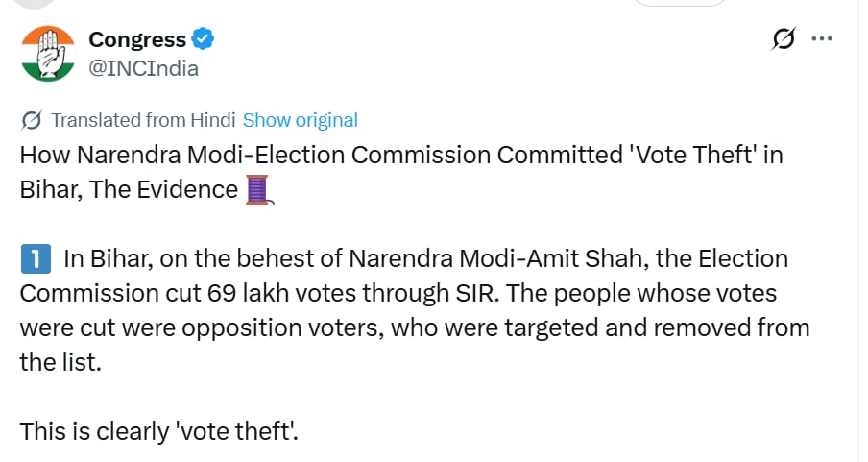
Task: Toggle Show original to view Hindi text
Action: point(301,120)
